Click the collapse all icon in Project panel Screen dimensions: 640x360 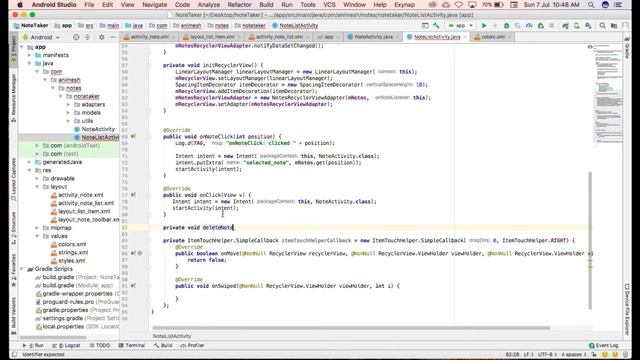click(87, 37)
